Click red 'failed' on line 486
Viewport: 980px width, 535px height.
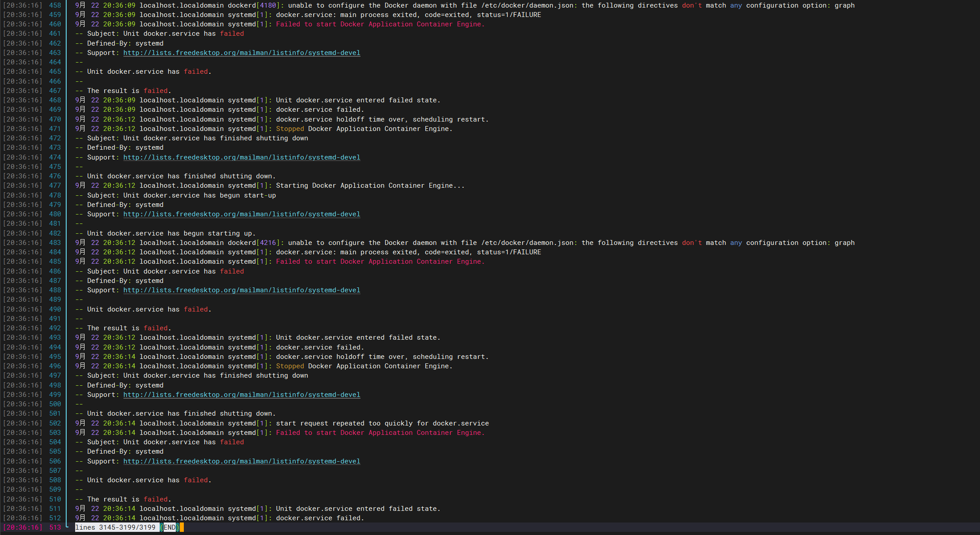232,271
